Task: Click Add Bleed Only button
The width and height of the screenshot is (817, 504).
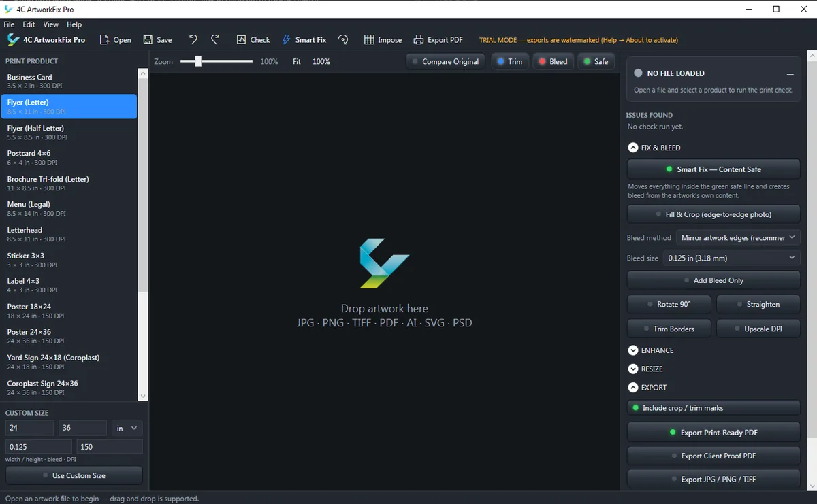Action: tap(713, 280)
